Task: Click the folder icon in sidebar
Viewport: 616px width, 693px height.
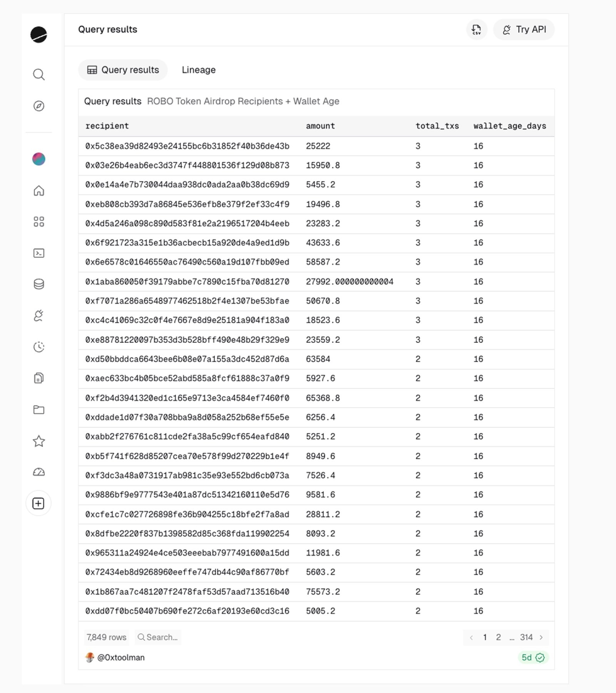Action: point(39,410)
